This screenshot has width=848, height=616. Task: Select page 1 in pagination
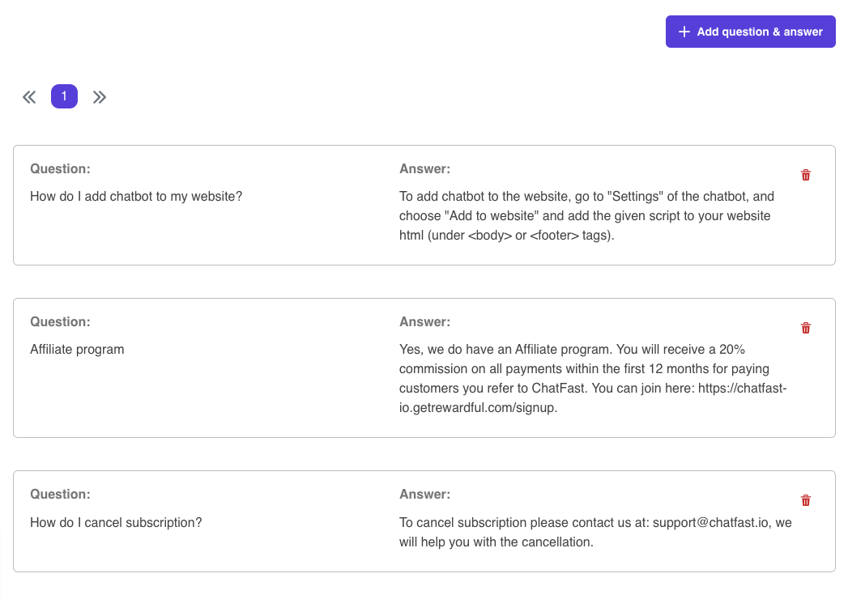64,96
